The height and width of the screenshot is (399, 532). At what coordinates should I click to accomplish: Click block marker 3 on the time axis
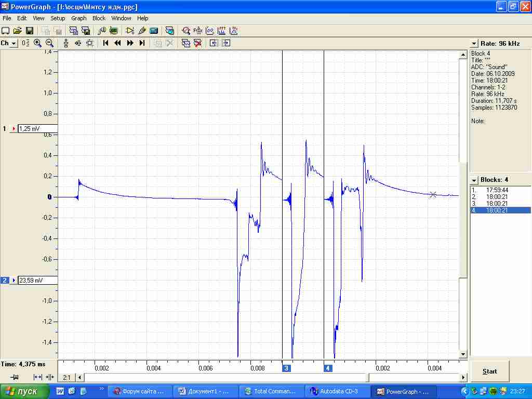click(x=286, y=368)
